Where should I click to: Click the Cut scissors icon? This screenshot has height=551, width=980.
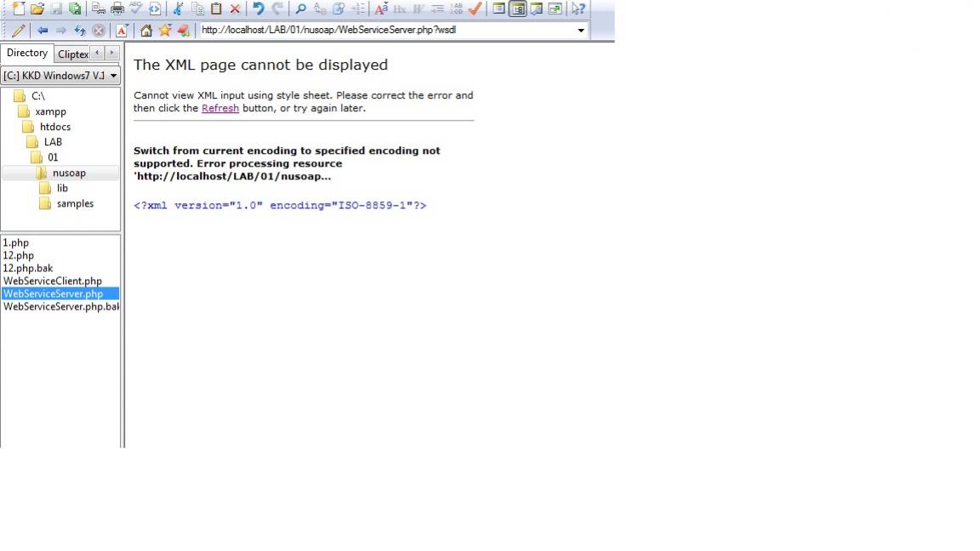click(x=178, y=9)
